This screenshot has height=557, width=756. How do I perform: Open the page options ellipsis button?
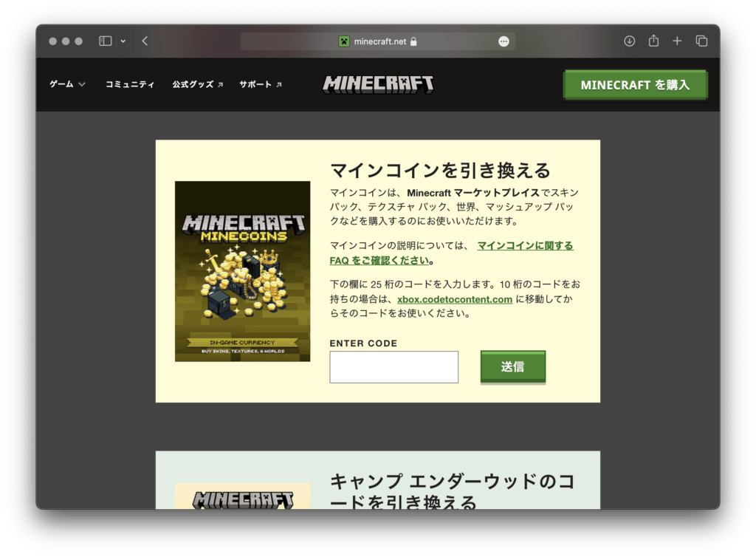[504, 41]
